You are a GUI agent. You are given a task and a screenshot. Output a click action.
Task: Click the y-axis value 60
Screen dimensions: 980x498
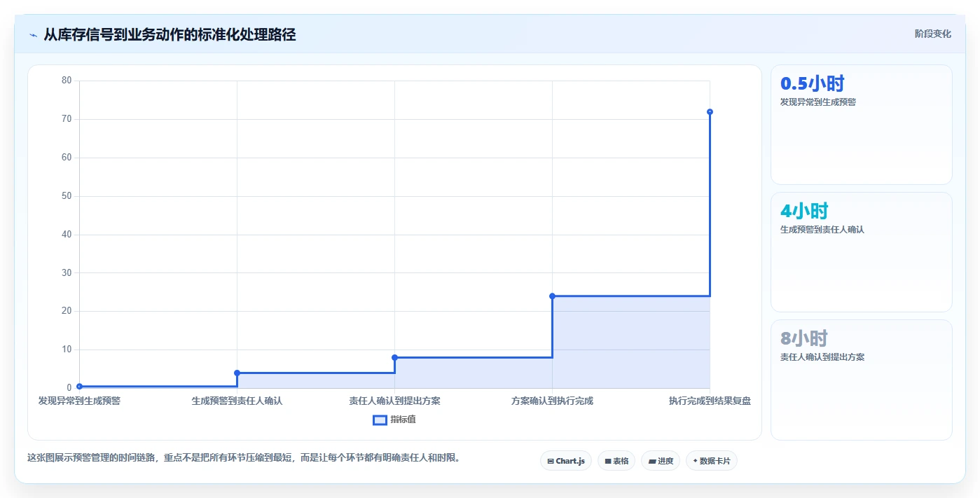click(x=67, y=158)
